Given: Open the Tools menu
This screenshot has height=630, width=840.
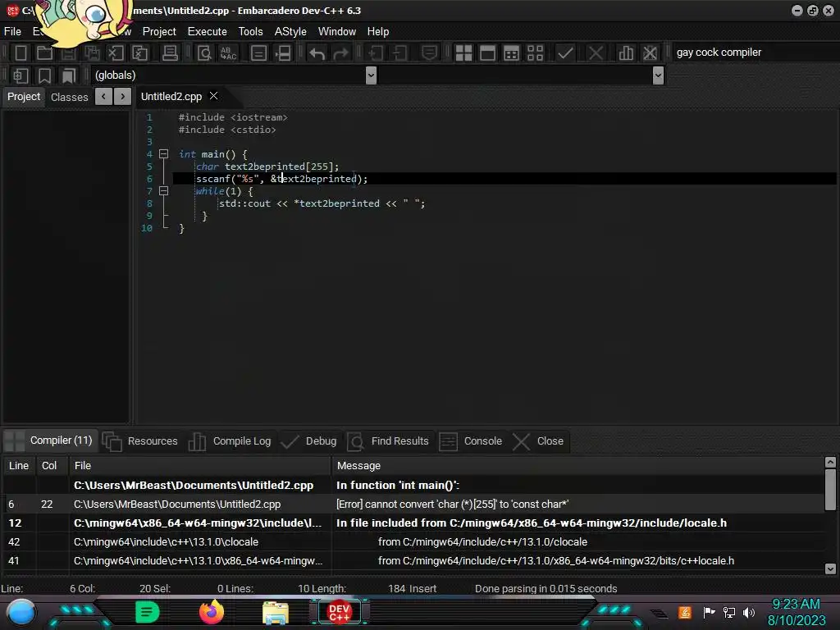Looking at the screenshot, I should click(251, 32).
